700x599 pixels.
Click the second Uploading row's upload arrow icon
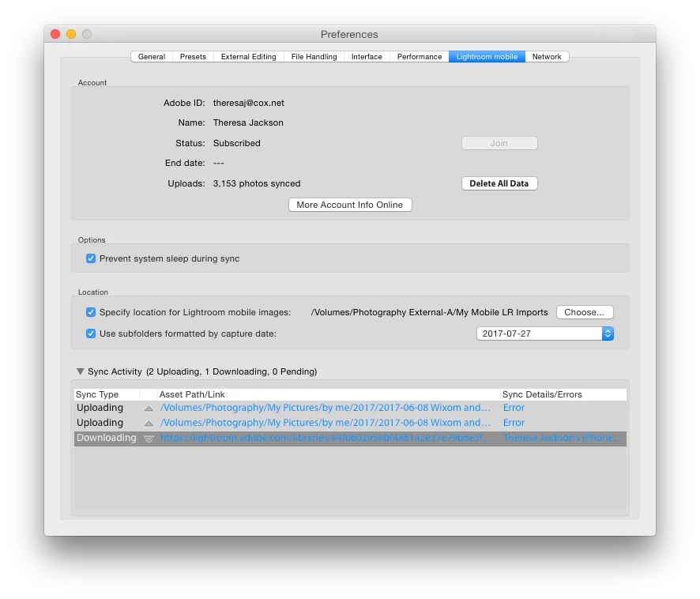[149, 424]
